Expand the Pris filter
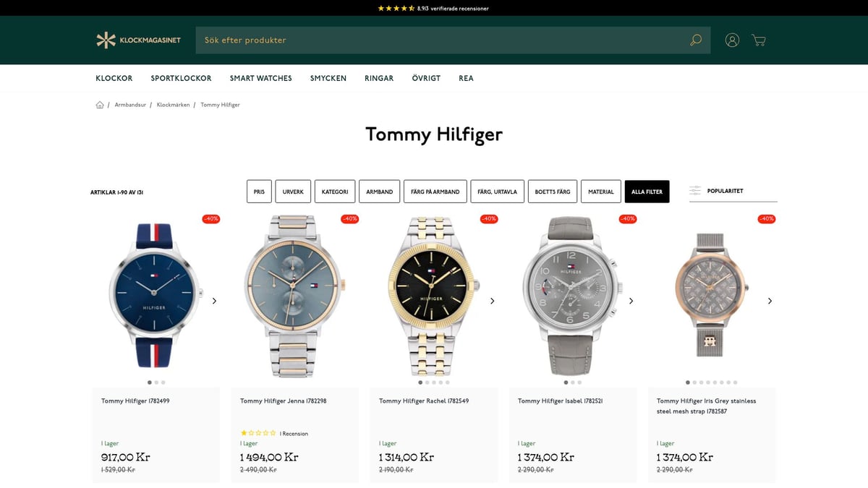 tap(259, 192)
